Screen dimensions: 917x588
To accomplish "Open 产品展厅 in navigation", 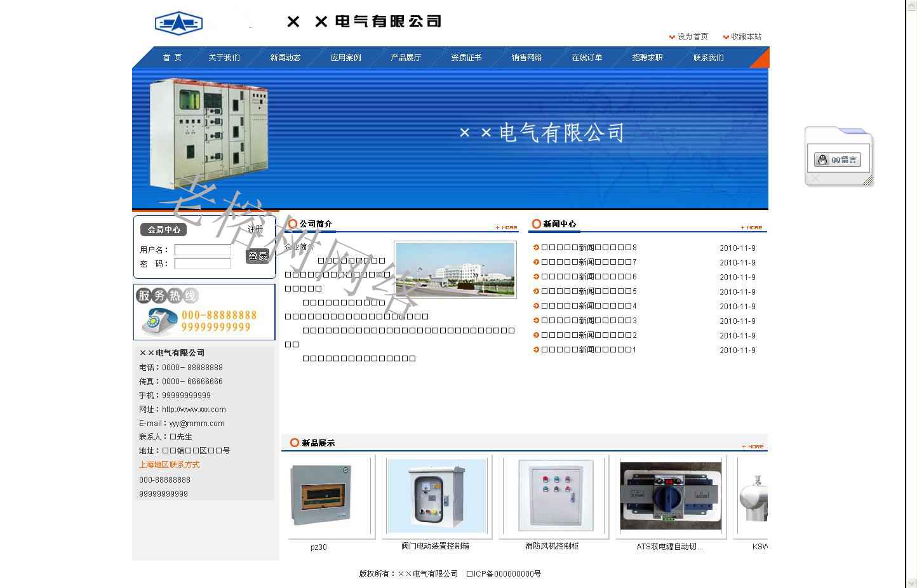I will (x=406, y=58).
